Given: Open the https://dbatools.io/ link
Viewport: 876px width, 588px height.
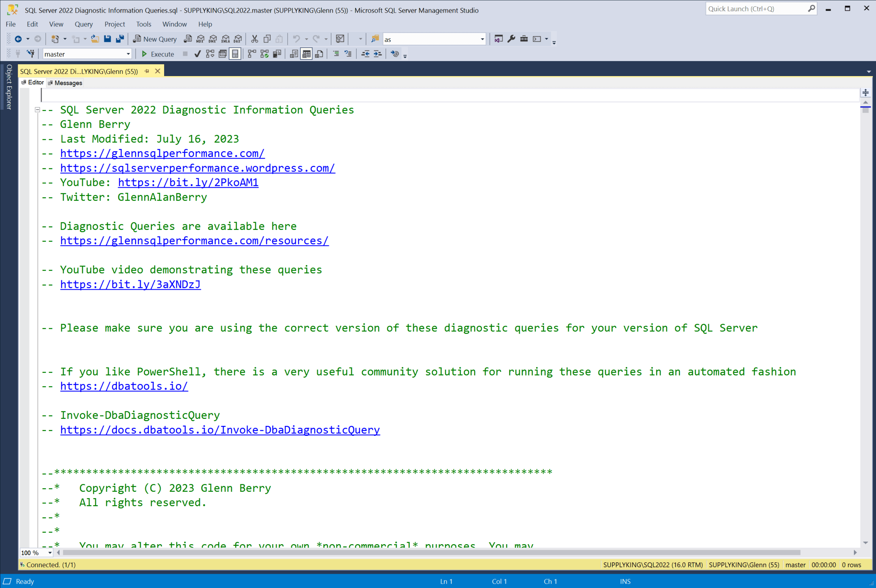Looking at the screenshot, I should coord(124,386).
